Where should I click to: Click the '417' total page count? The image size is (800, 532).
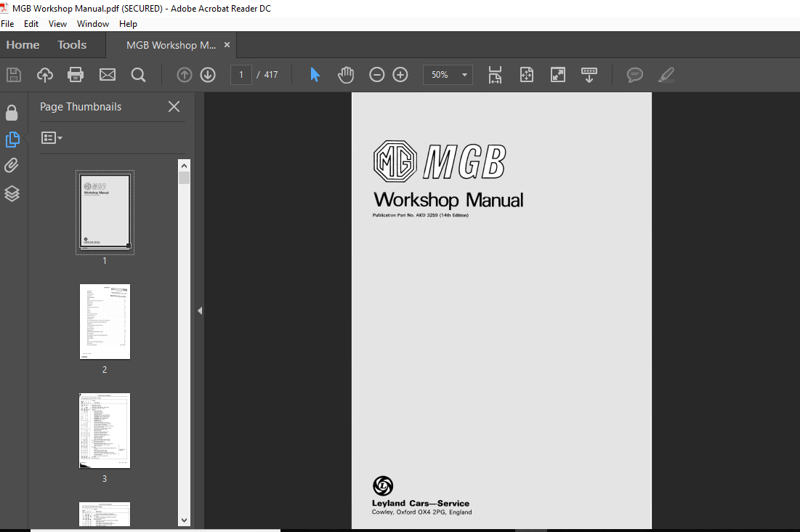point(271,75)
